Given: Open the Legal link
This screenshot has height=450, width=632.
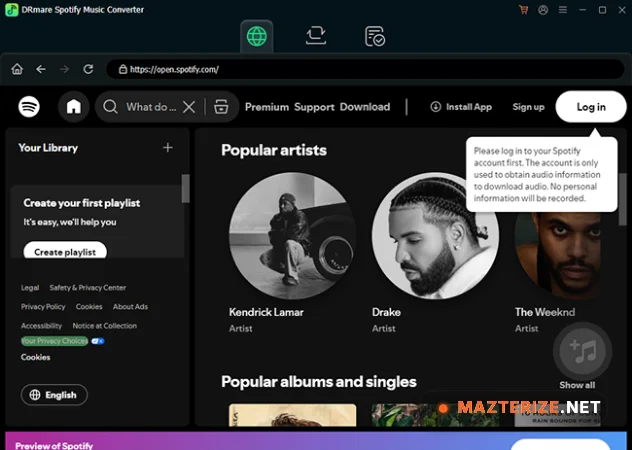Looking at the screenshot, I should click(x=30, y=288).
